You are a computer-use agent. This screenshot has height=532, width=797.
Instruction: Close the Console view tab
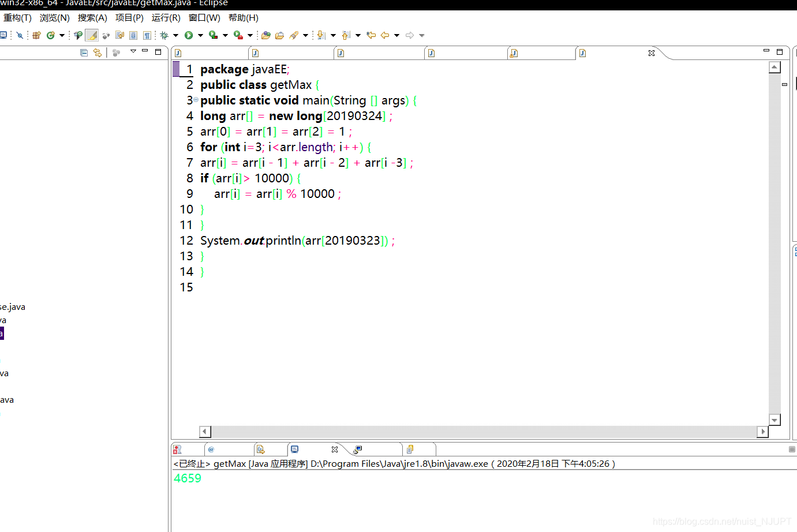pos(335,449)
